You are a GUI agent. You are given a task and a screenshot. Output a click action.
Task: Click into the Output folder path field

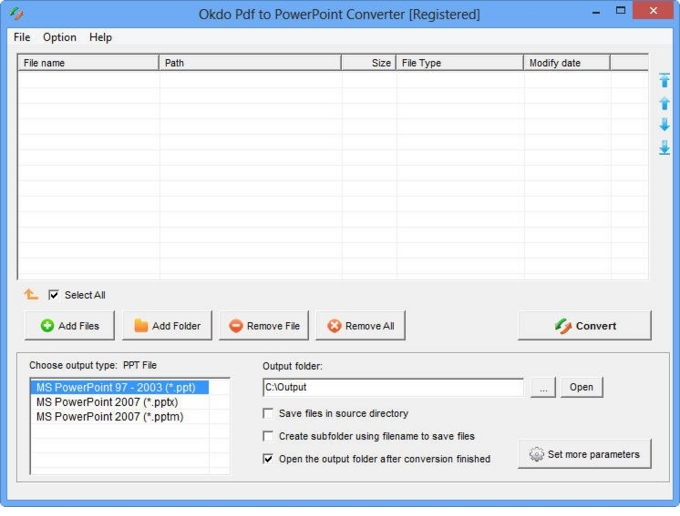pyautogui.click(x=393, y=387)
